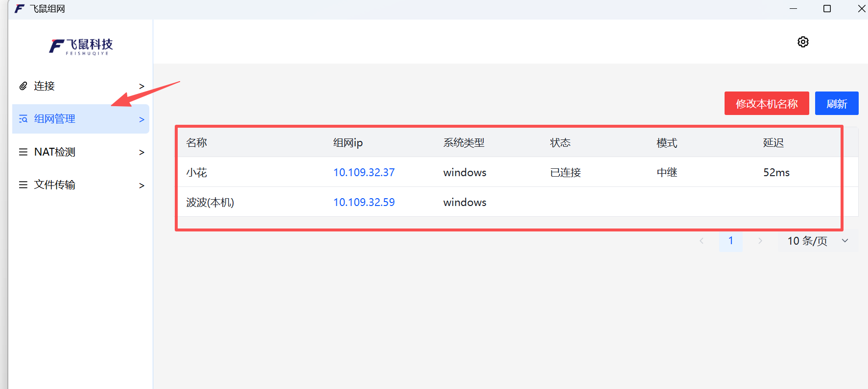Go to page 1 in pagination
868x389 pixels.
(x=730, y=241)
